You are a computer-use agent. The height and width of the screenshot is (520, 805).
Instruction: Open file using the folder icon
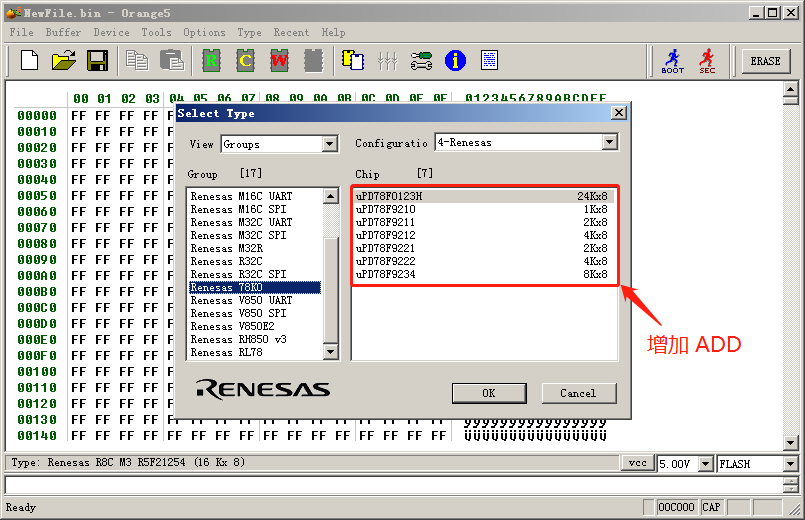tap(63, 61)
